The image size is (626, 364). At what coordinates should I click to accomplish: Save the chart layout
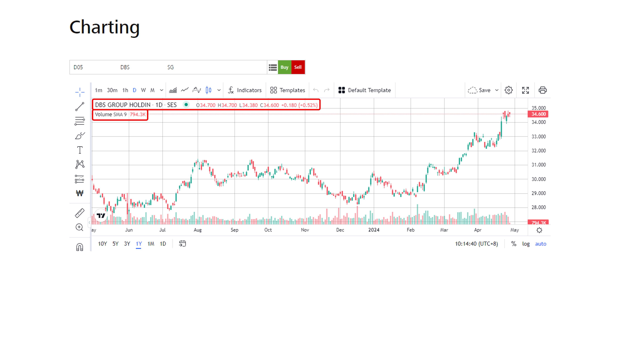coord(479,90)
